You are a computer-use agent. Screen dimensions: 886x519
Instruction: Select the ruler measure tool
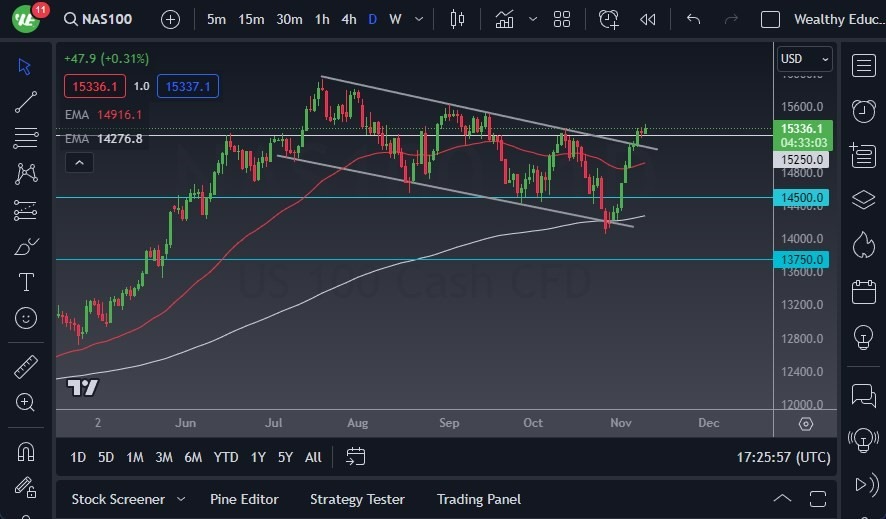[x=25, y=367]
